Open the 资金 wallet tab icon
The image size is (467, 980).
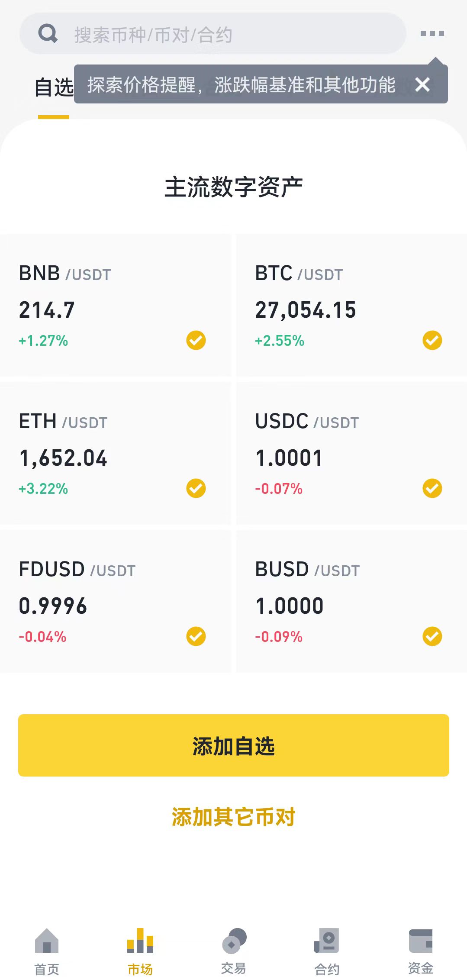(420, 941)
